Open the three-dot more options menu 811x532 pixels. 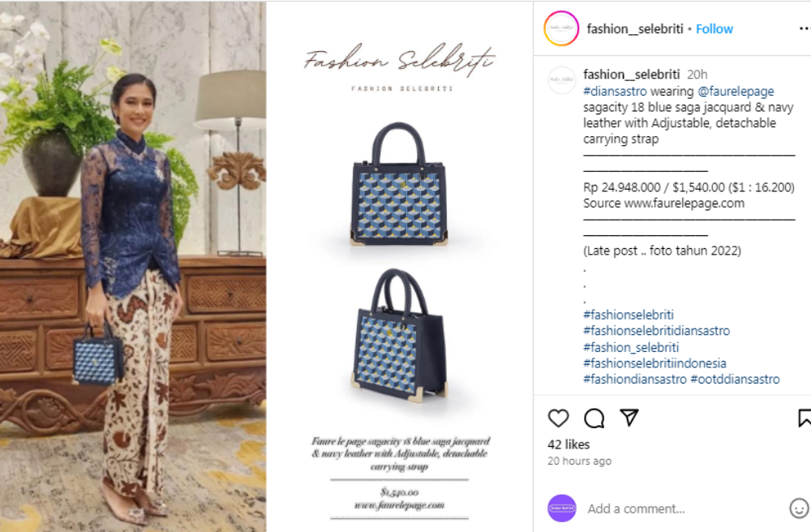click(x=805, y=29)
